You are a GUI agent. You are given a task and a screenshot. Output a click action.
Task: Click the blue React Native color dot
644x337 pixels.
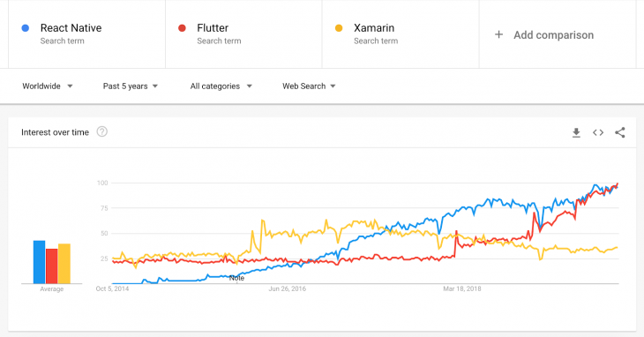pos(26,28)
